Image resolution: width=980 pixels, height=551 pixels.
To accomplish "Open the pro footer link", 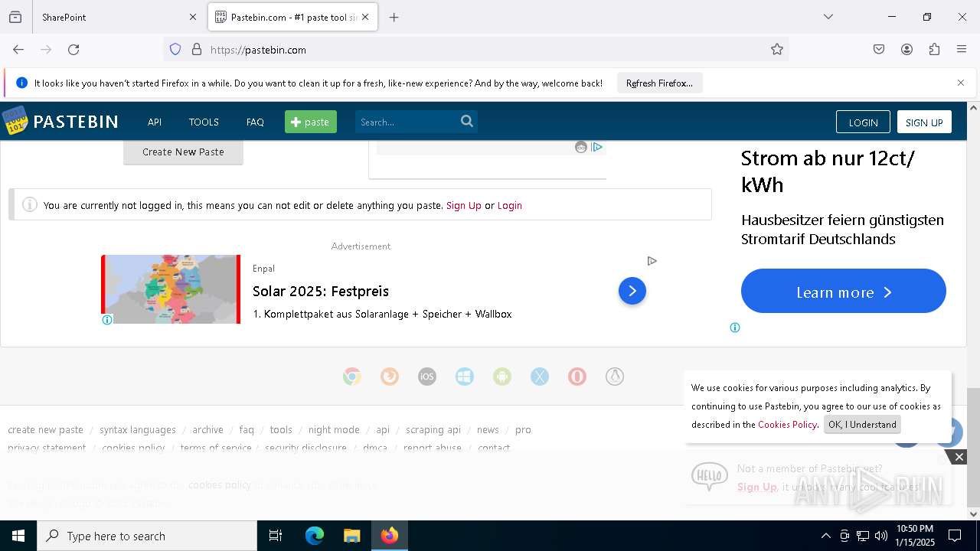I will 523,430.
